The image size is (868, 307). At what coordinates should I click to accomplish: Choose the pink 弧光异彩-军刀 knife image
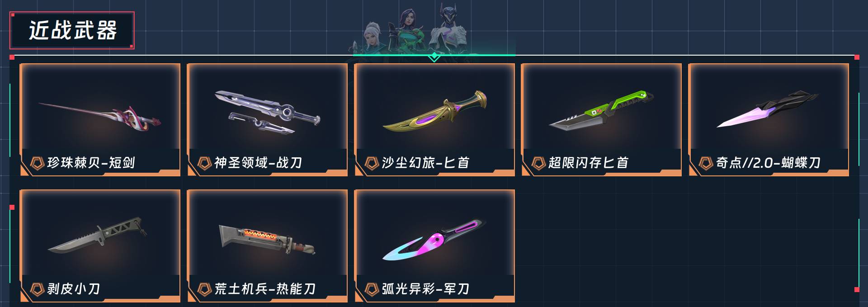pyautogui.click(x=434, y=239)
